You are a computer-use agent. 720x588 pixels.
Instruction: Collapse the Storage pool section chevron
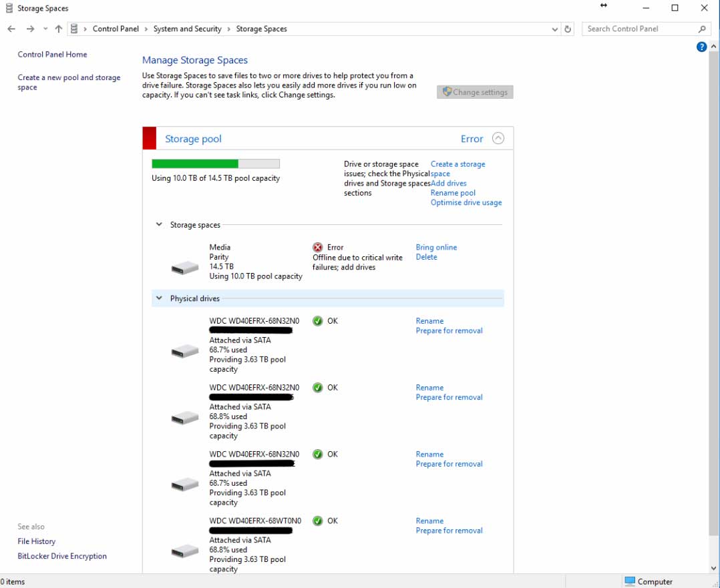tap(498, 138)
